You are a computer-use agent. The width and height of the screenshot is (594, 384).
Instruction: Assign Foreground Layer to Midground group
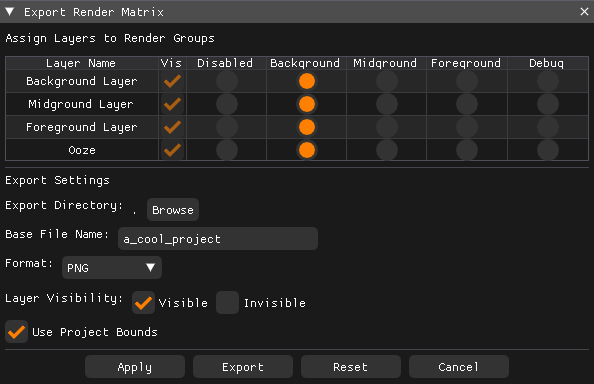pyautogui.click(x=387, y=127)
